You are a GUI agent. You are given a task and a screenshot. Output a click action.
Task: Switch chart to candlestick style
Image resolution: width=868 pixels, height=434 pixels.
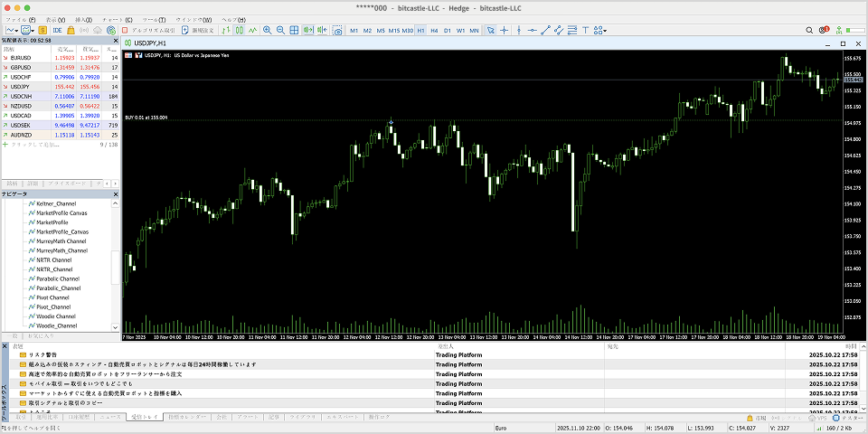240,31
